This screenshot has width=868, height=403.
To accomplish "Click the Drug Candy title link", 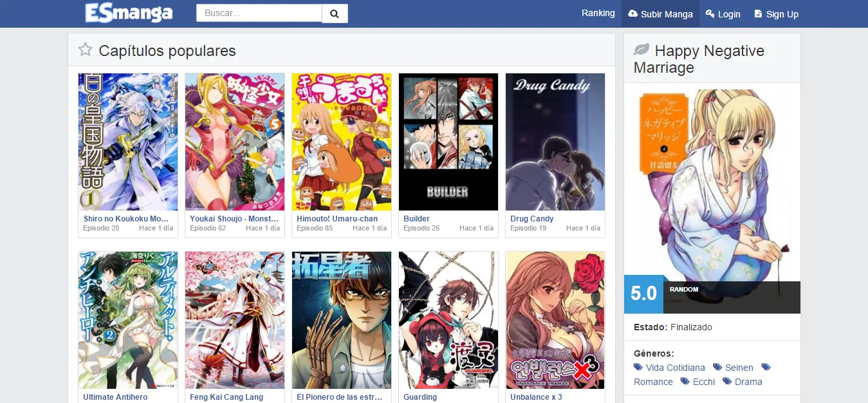I will click(532, 219).
